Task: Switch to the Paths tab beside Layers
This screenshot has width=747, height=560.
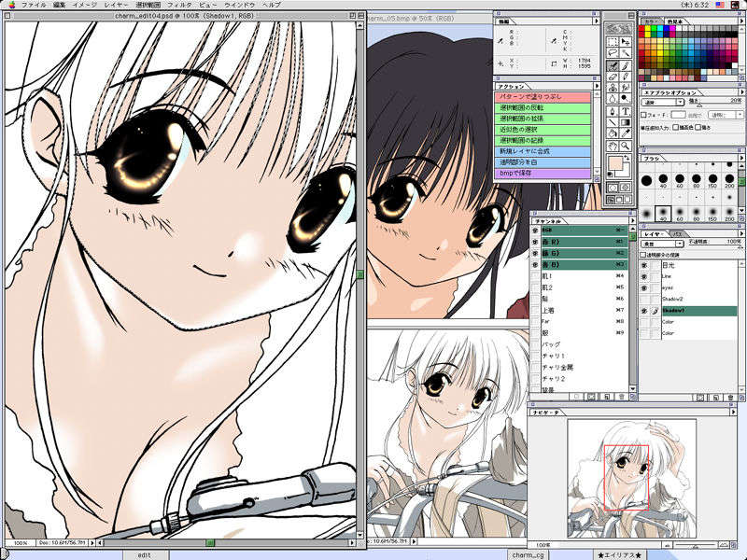Action: (676, 234)
